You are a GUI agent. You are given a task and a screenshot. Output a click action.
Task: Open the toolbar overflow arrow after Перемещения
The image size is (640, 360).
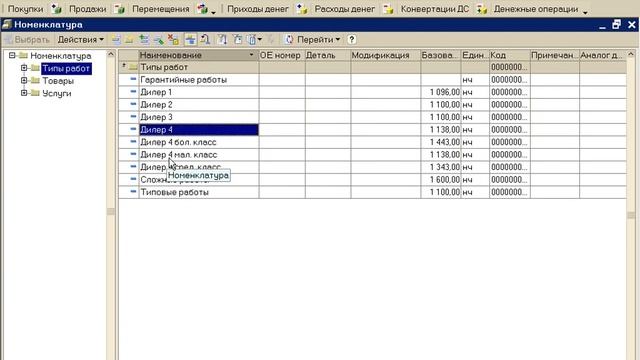click(213, 12)
